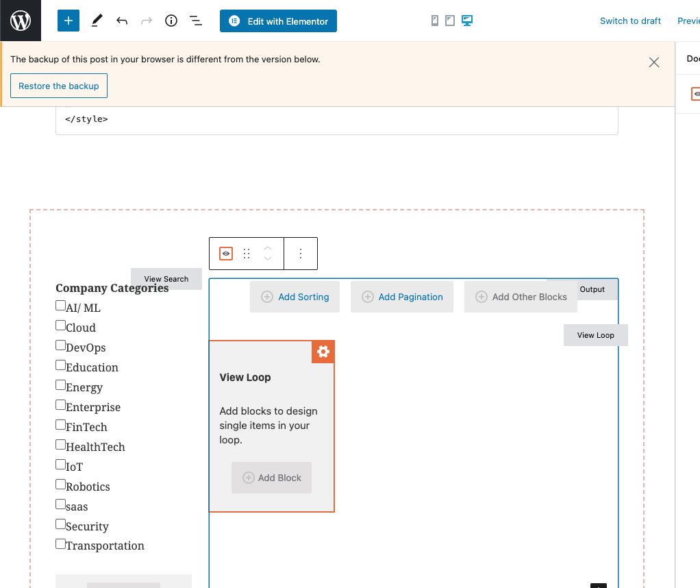Move block up with the arrow
700x588 pixels.
click(x=268, y=248)
